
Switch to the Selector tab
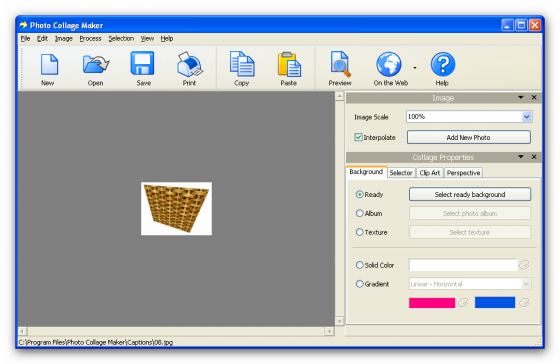point(401,173)
